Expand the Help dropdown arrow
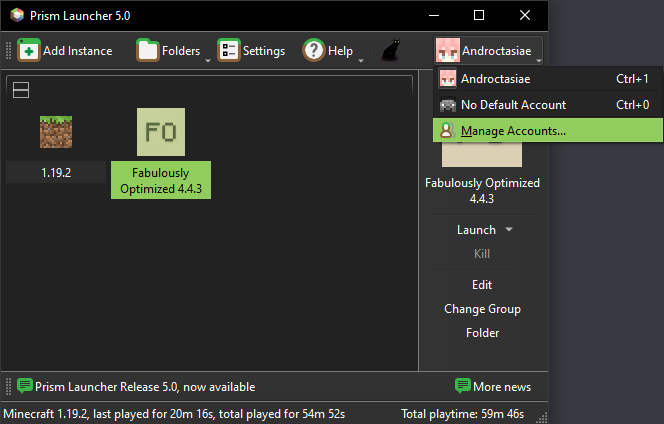 [x=361, y=61]
